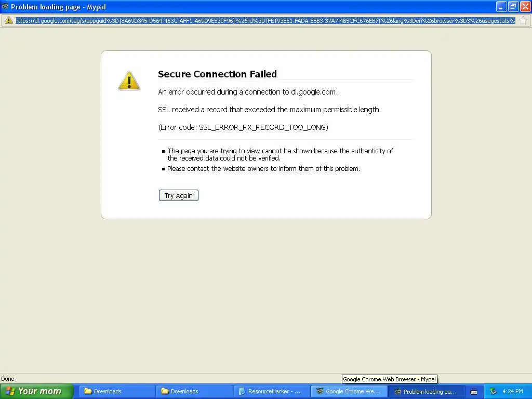The image size is (532, 399).
Task: Switch to the ResourceHacker taskbar window
Action: (x=272, y=391)
